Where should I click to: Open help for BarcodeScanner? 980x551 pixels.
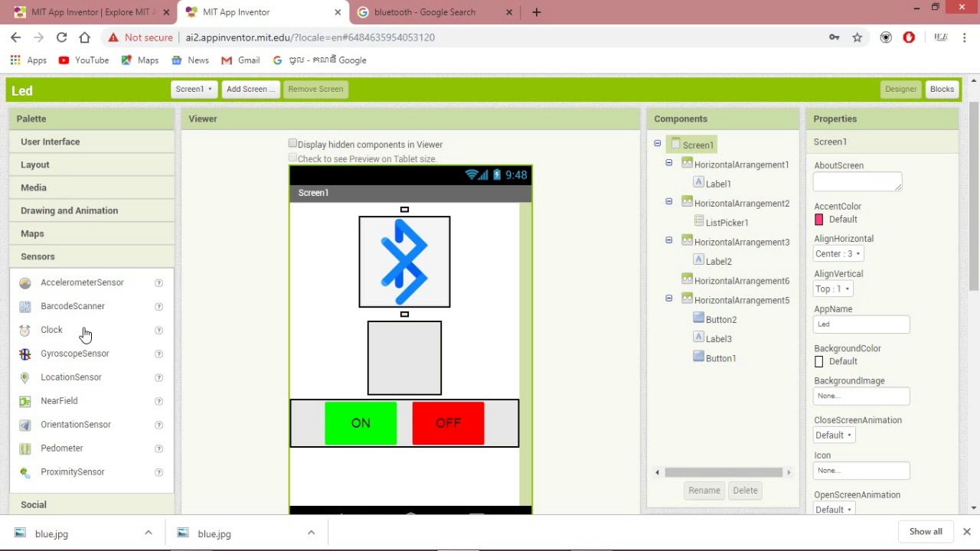coord(159,307)
